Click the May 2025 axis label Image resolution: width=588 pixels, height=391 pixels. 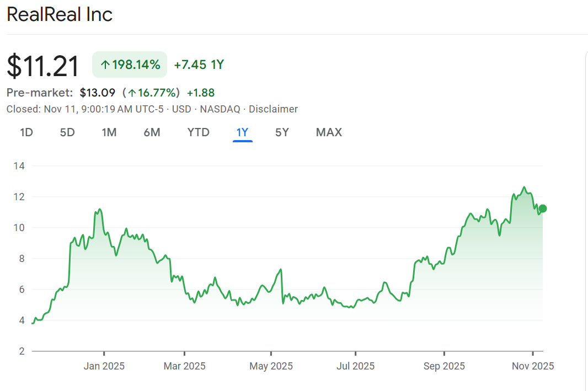(271, 366)
